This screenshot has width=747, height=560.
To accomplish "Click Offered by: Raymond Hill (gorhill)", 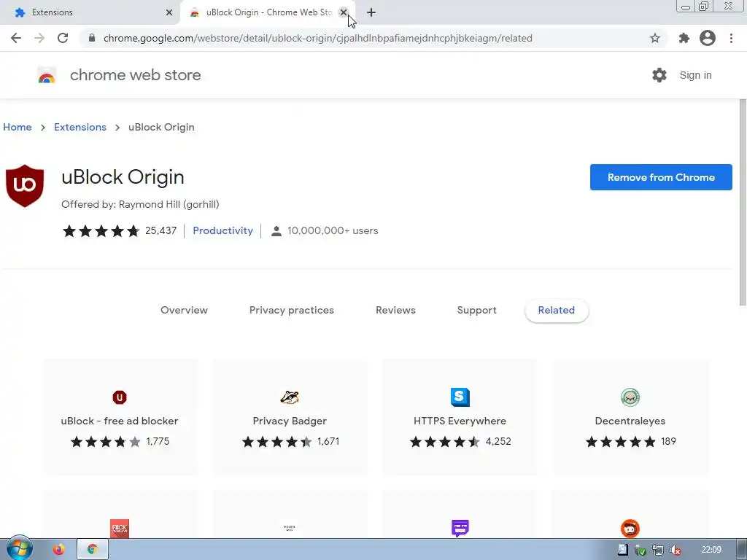I will coord(140,204).
